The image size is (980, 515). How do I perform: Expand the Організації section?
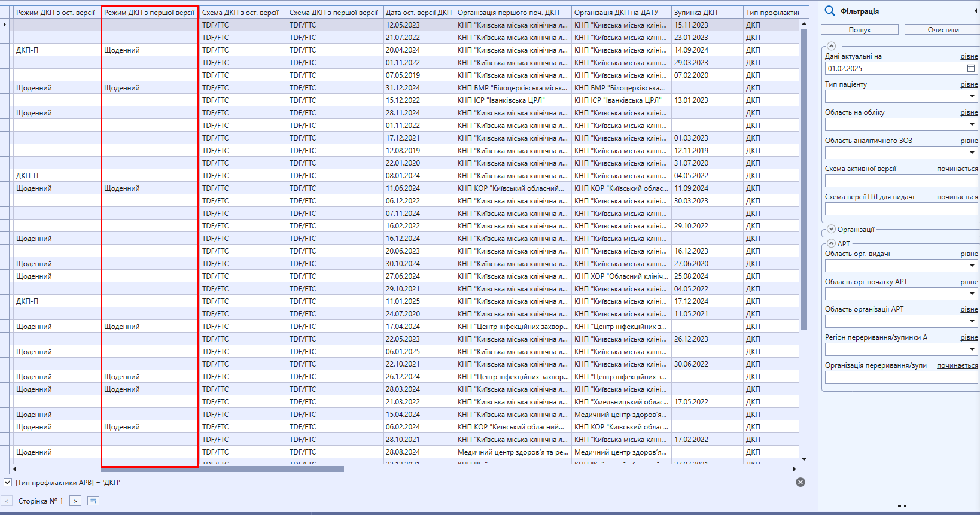click(831, 229)
